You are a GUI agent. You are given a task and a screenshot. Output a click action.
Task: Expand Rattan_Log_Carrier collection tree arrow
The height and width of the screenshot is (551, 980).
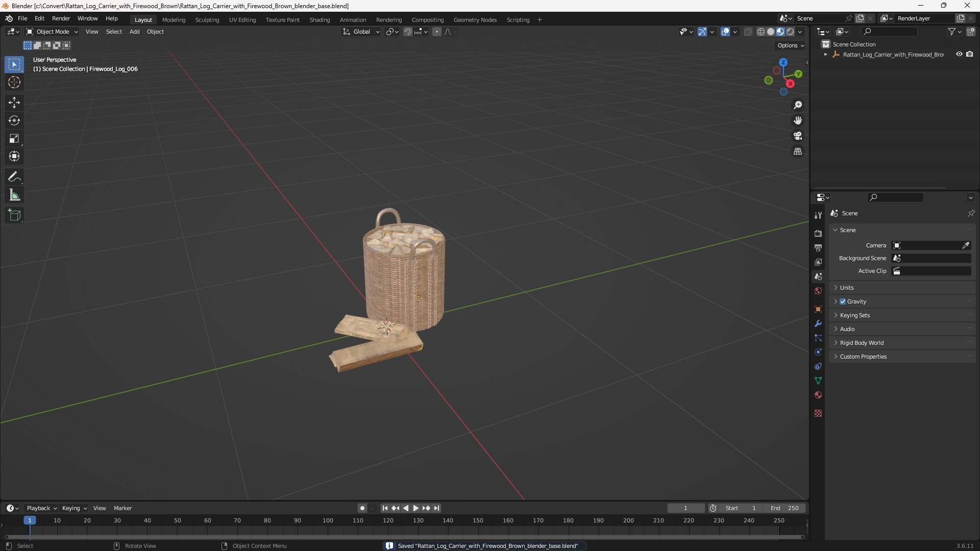(x=826, y=54)
